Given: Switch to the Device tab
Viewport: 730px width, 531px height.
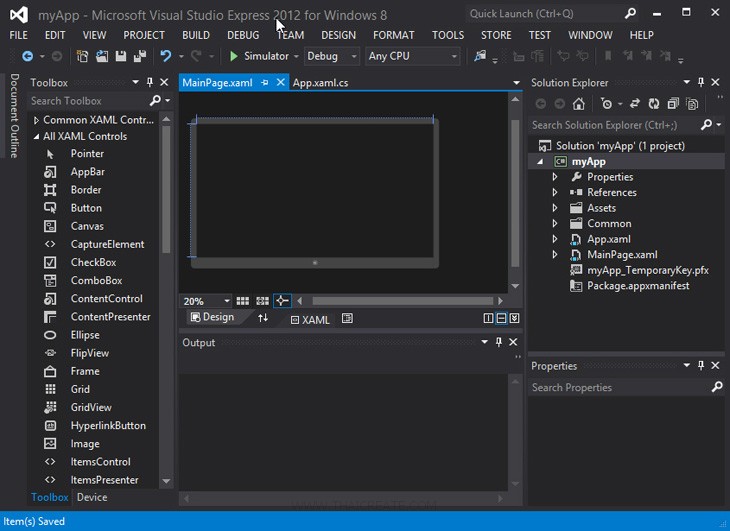Looking at the screenshot, I should tap(92, 497).
